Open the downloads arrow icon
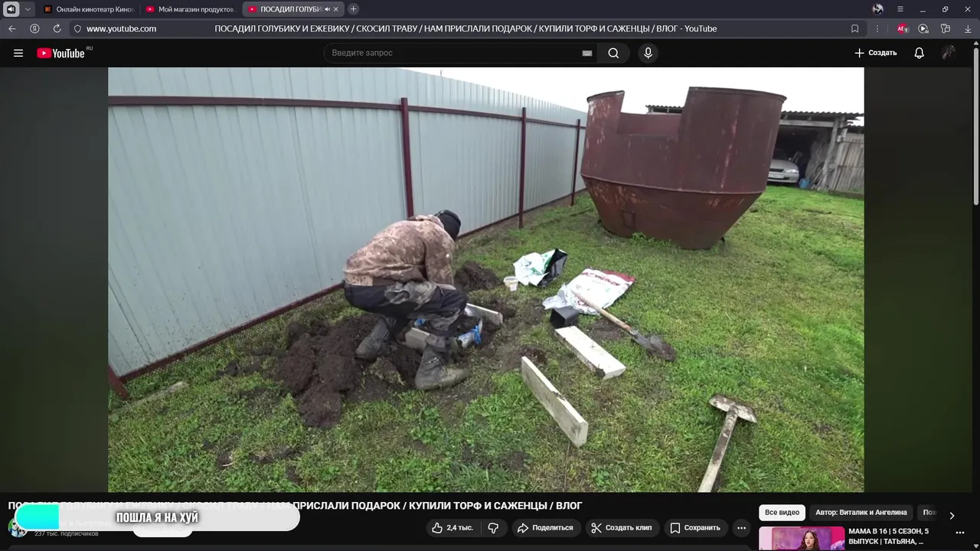This screenshot has width=980, height=551. tap(968, 28)
